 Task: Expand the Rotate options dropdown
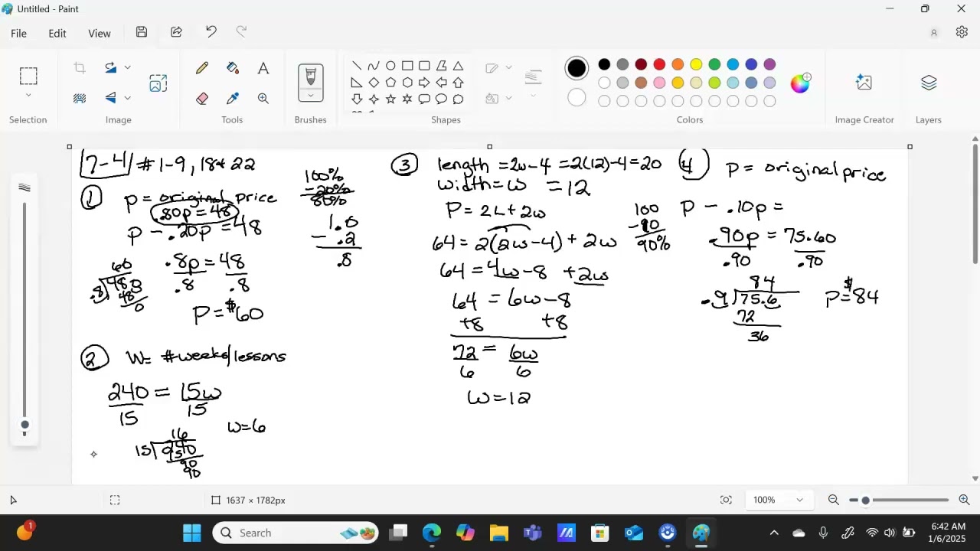tap(127, 68)
